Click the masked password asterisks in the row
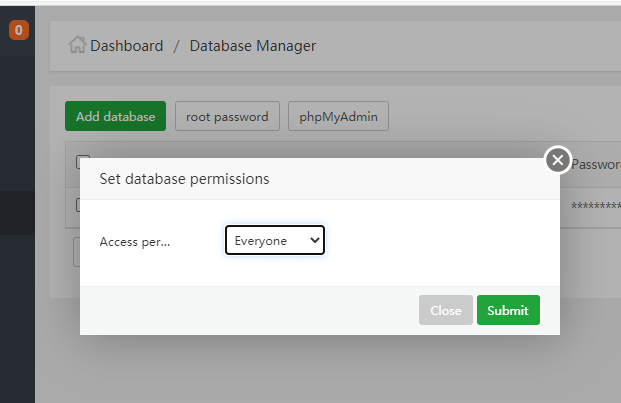Image resolution: width=621 pixels, height=403 pixels. click(596, 207)
